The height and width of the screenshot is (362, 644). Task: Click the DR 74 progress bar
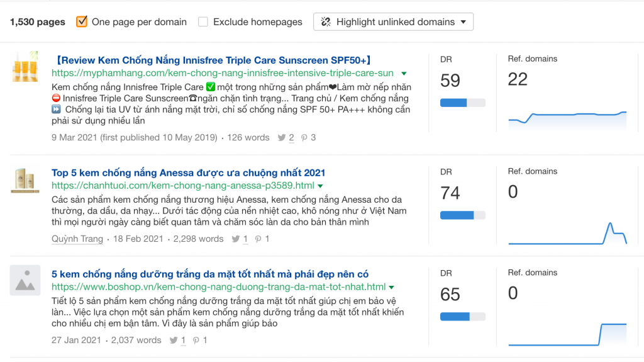point(462,215)
